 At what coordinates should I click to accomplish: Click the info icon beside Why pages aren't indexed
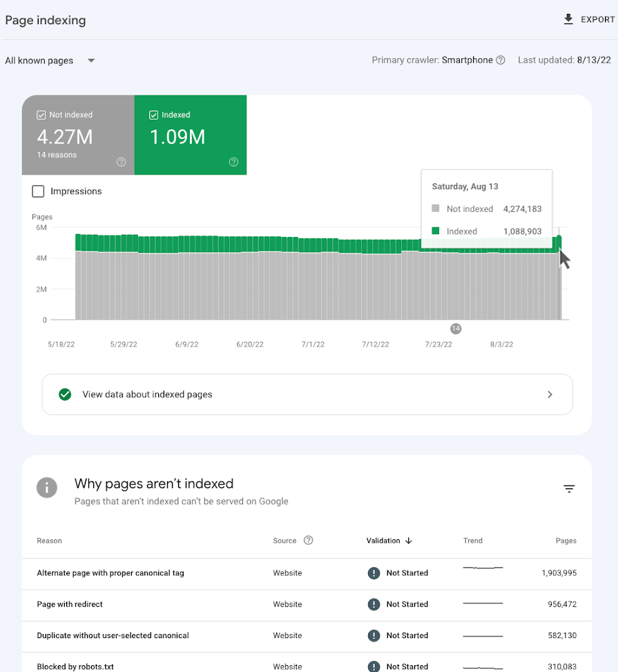click(47, 488)
